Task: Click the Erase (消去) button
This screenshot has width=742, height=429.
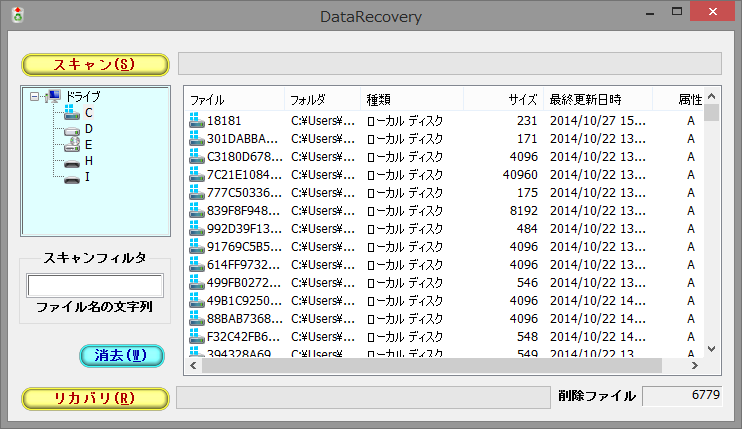Action: [x=122, y=356]
